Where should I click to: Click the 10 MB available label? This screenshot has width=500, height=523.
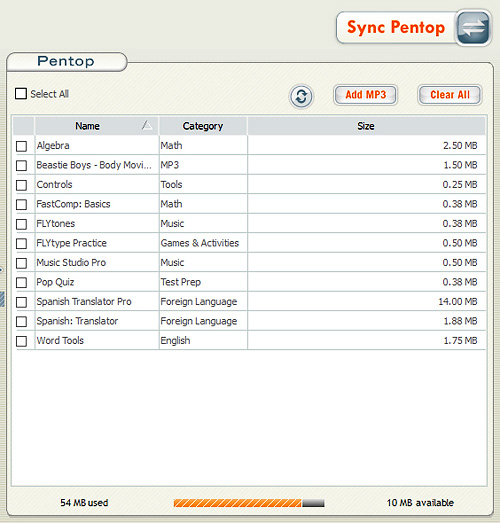(420, 503)
